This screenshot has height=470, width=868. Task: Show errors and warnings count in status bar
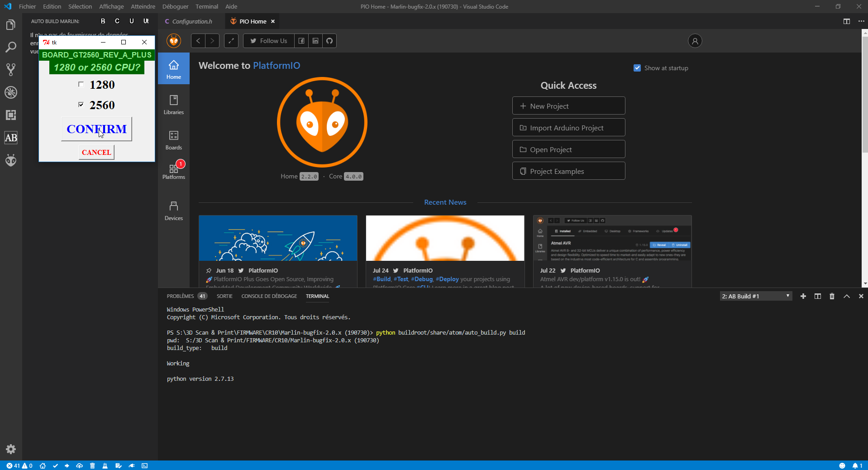point(19,465)
